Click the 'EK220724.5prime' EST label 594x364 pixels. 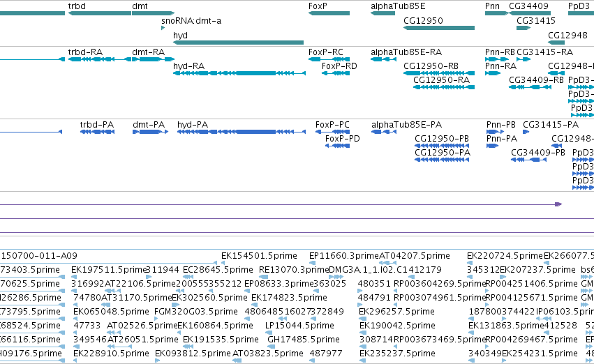click(505, 256)
